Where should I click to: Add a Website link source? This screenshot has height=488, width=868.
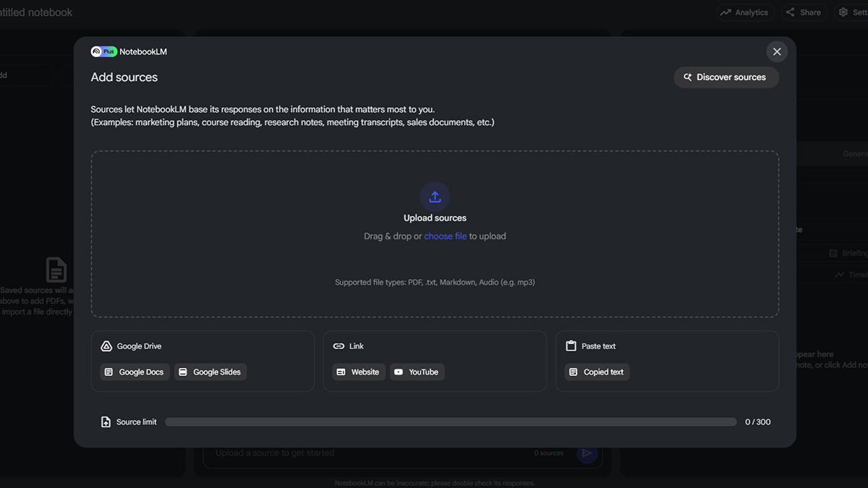click(359, 372)
